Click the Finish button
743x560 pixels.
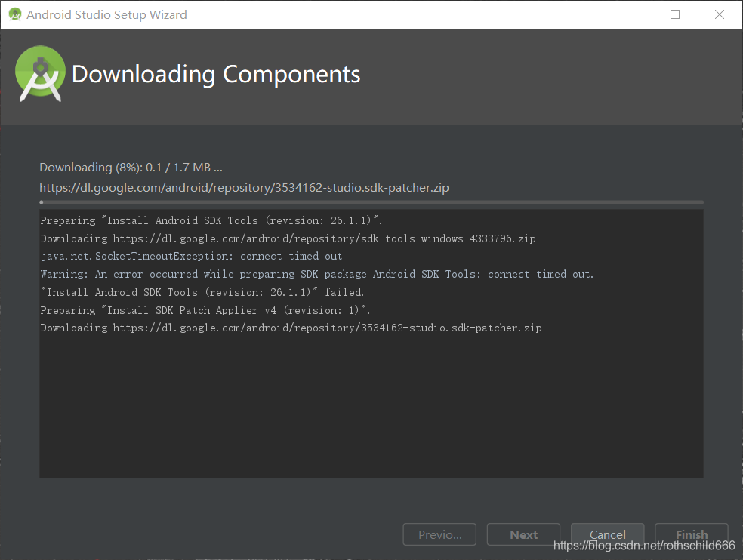[692, 534]
